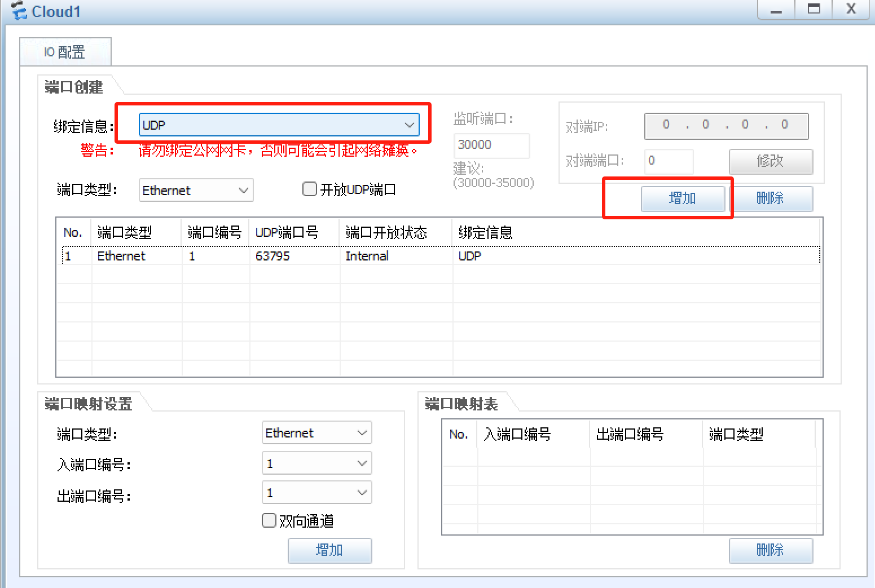Open the 绑定信息 UDP dropdown
This screenshot has height=588, width=875.
coord(279,125)
